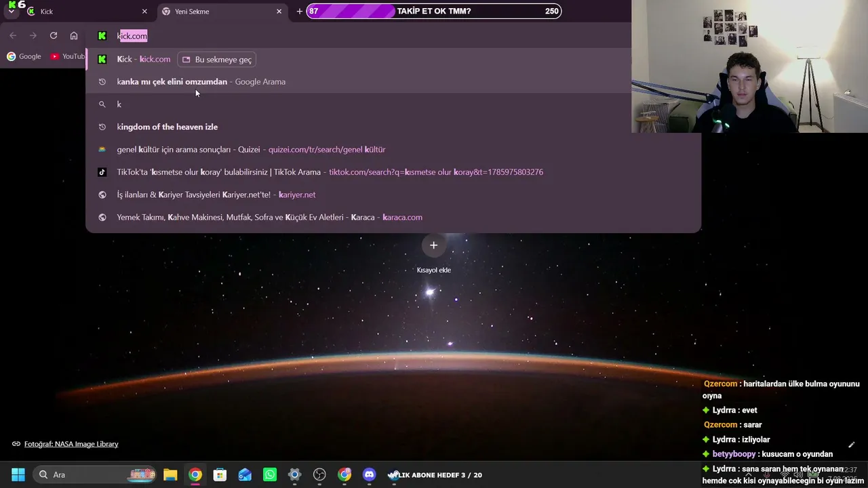Open the Windows Start menu
The image size is (868, 488).
click(18, 474)
